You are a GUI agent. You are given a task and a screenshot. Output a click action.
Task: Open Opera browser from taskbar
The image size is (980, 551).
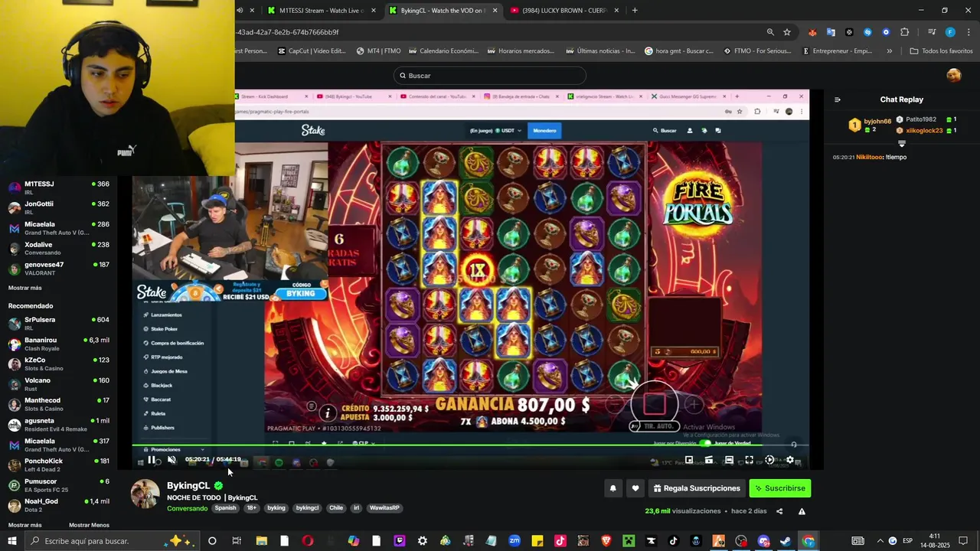coord(307,541)
